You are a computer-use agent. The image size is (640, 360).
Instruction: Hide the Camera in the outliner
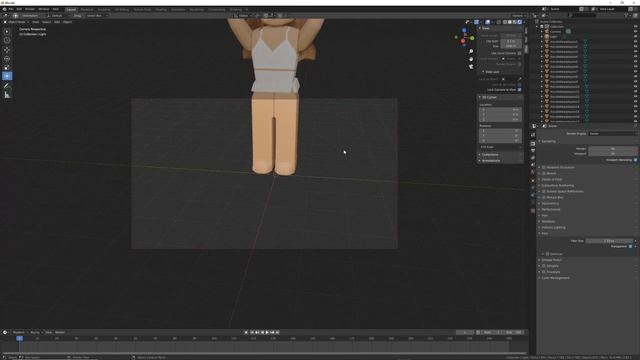pos(636,31)
